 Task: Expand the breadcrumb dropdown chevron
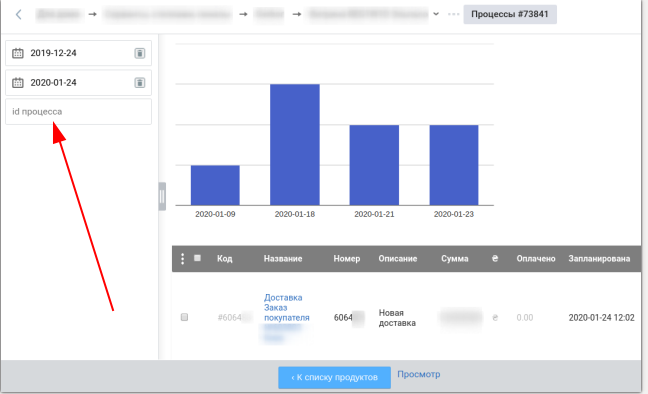coord(436,14)
